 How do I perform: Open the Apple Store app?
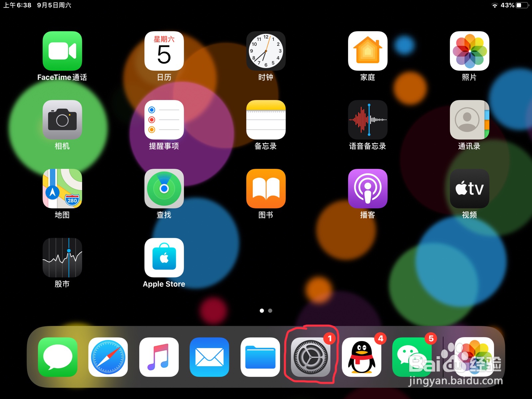(x=164, y=257)
